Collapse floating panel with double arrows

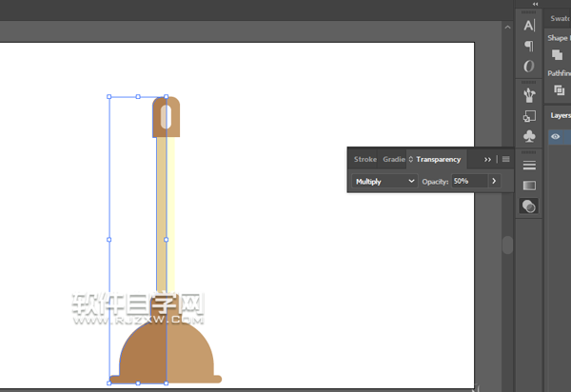(488, 160)
